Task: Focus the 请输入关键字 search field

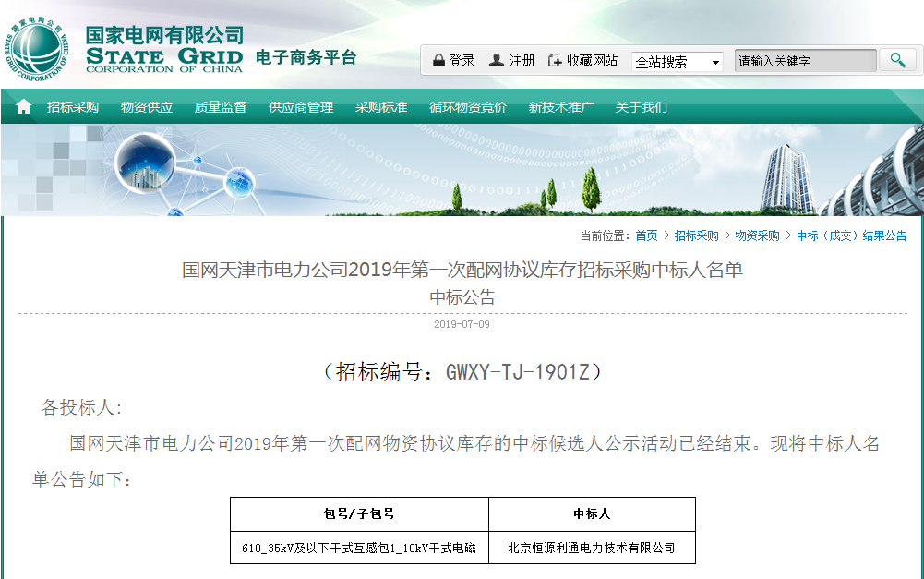Action: tap(806, 61)
